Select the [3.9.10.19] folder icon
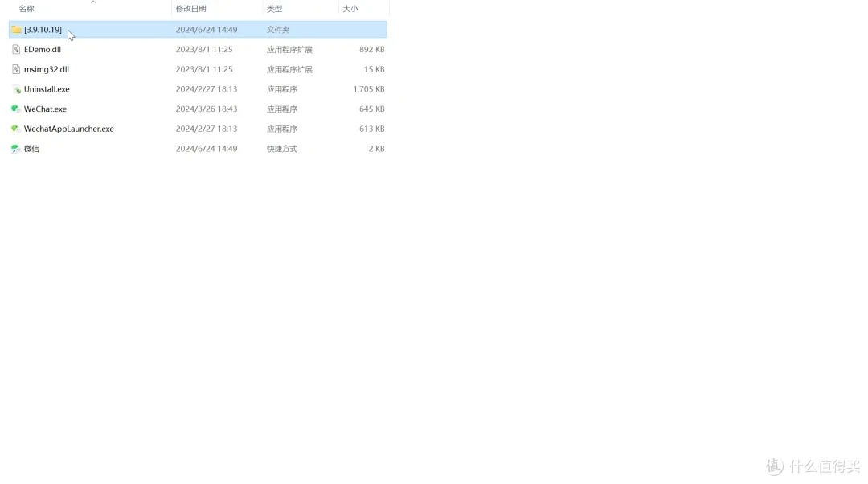 (x=16, y=30)
